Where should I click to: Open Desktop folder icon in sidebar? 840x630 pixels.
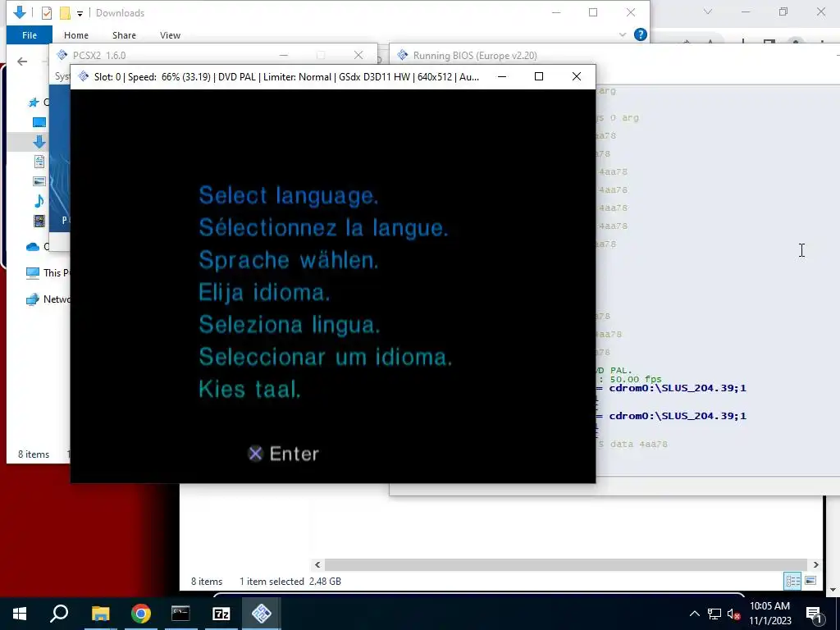click(x=39, y=122)
